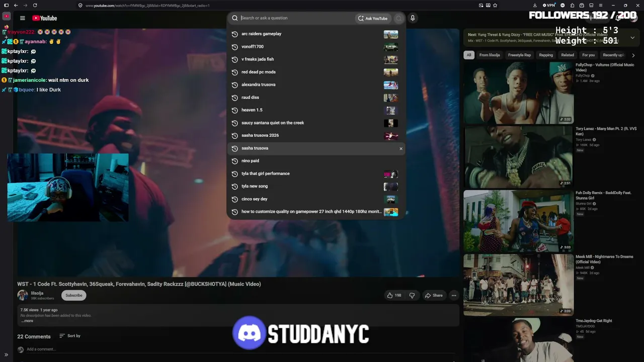Screen dimensions: 644x362
Task: Open 'Tory Lanez - Many Men Pt. 2' thumbnail
Action: (x=518, y=157)
